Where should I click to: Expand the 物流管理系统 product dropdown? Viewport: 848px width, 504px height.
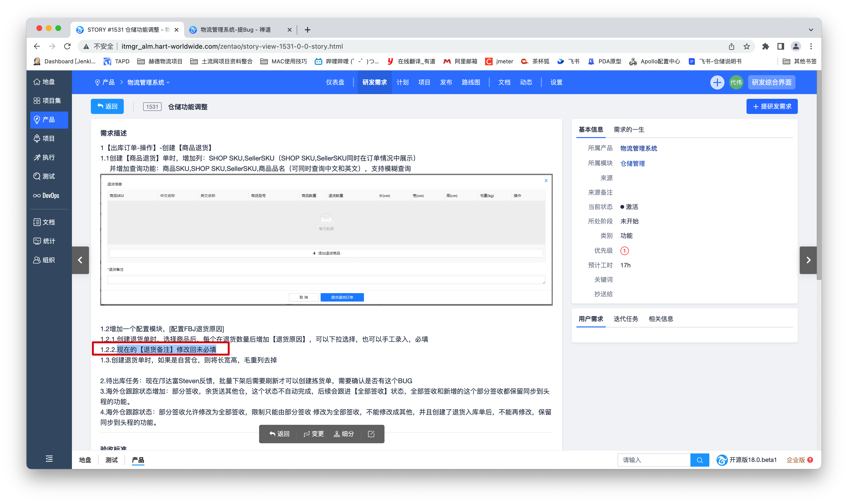pos(148,83)
